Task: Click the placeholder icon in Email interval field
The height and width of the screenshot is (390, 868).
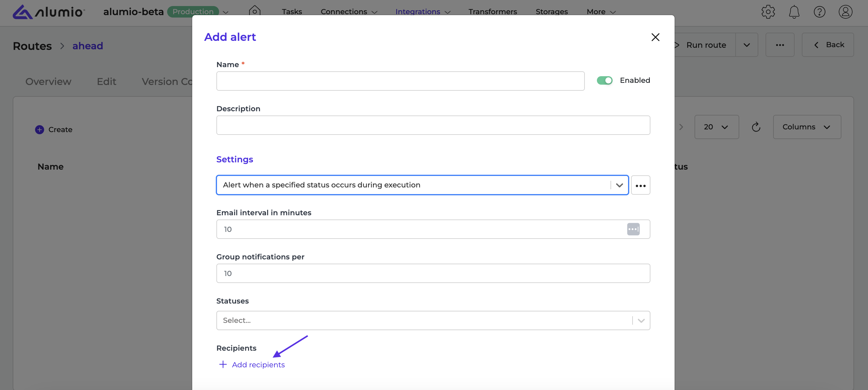Action: [633, 229]
